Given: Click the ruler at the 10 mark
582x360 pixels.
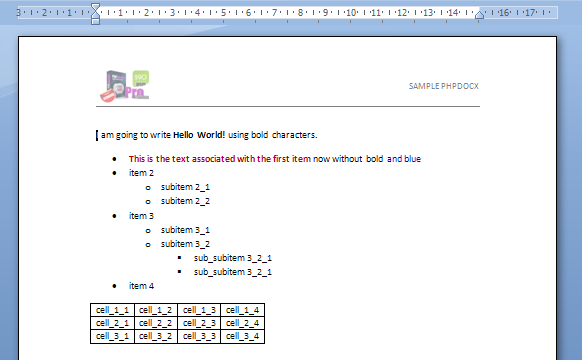Looking at the screenshot, I should (x=351, y=13).
